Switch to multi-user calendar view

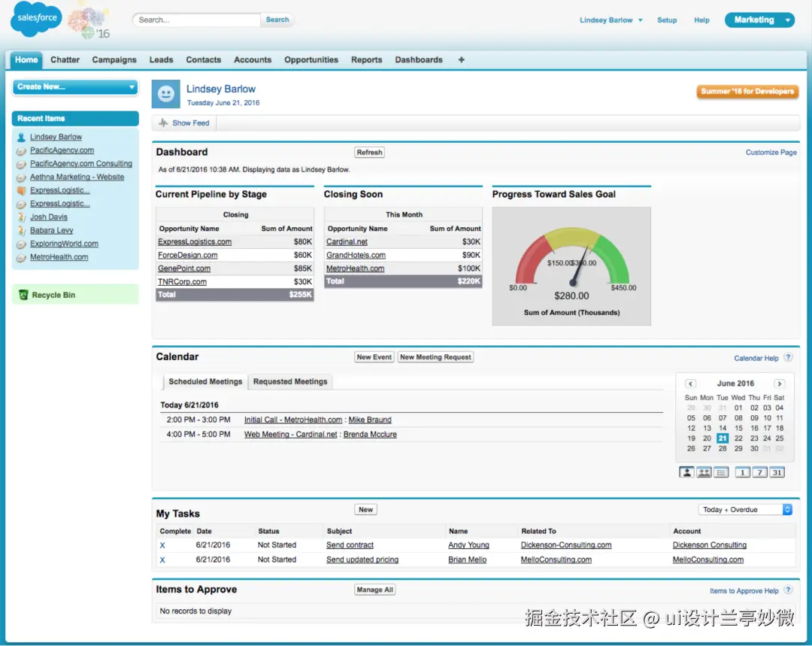tap(704, 472)
